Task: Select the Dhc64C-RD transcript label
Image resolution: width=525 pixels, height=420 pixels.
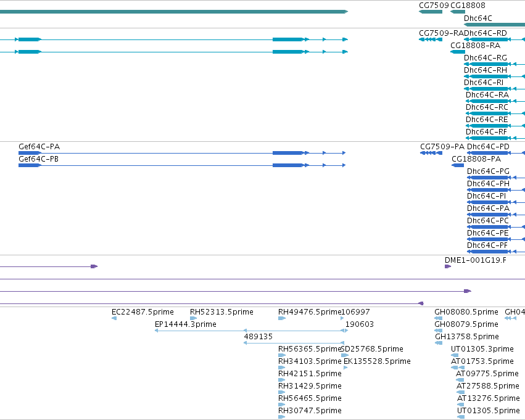Action: tap(486, 33)
